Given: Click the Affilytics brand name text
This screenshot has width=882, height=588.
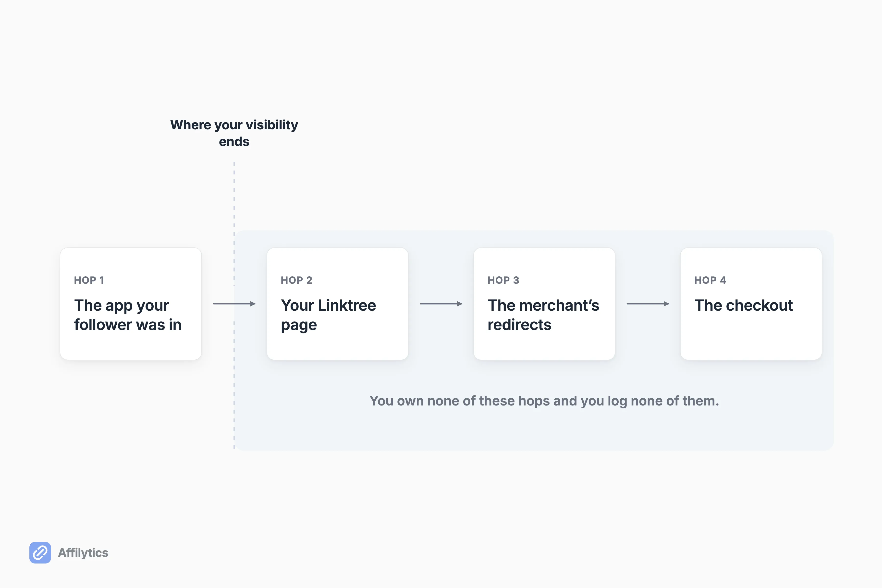Looking at the screenshot, I should point(83,553).
